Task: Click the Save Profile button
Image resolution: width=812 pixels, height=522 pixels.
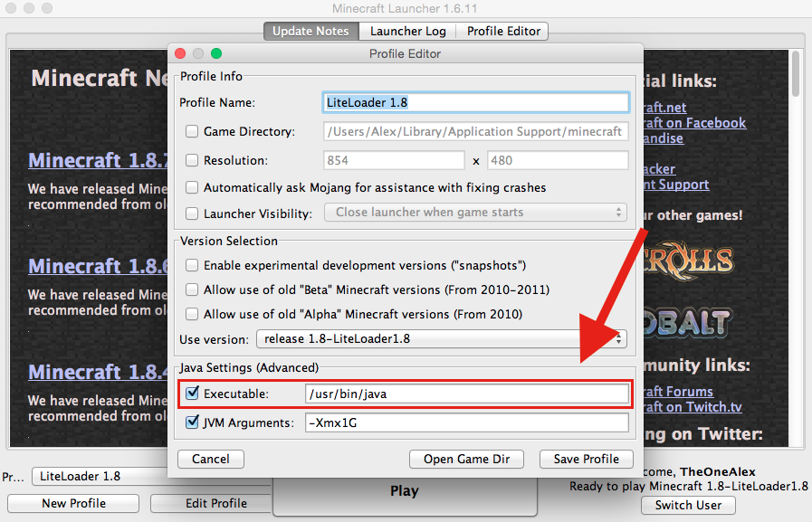Action: [587, 459]
